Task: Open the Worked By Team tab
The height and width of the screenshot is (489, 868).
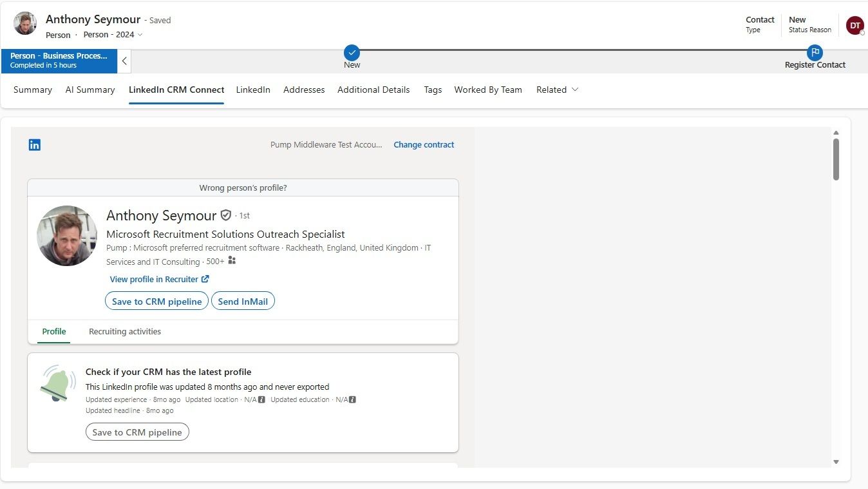Action: [488, 90]
